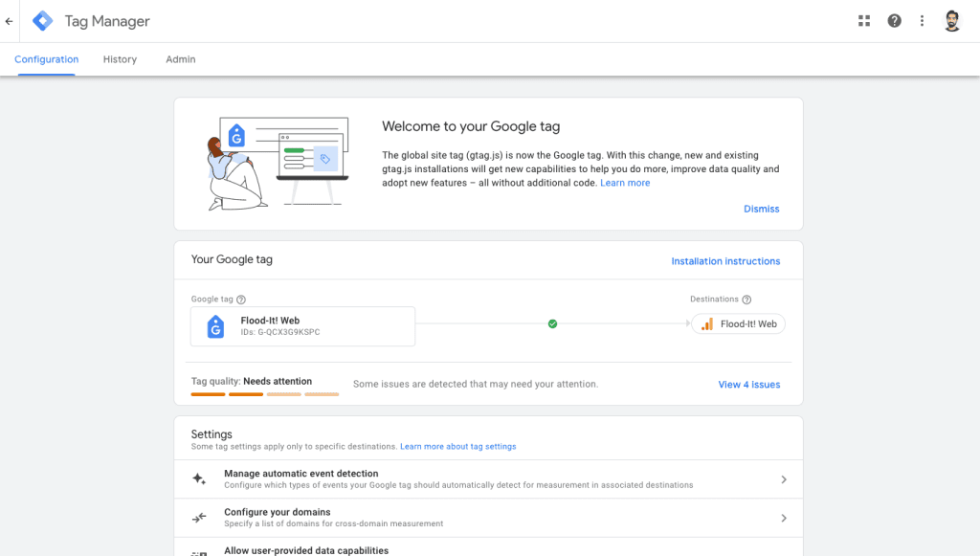The image size is (980, 556).
Task: Click your profile avatar
Action: click(952, 20)
